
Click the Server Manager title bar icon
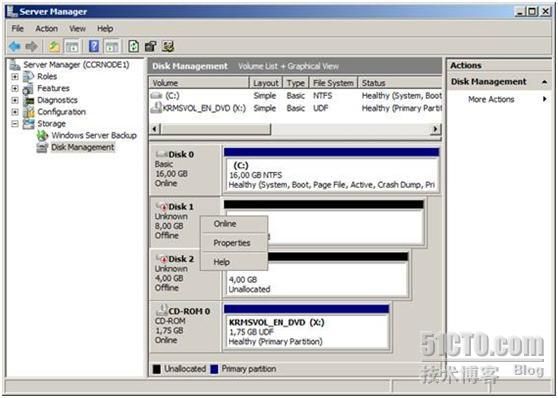(x=12, y=11)
